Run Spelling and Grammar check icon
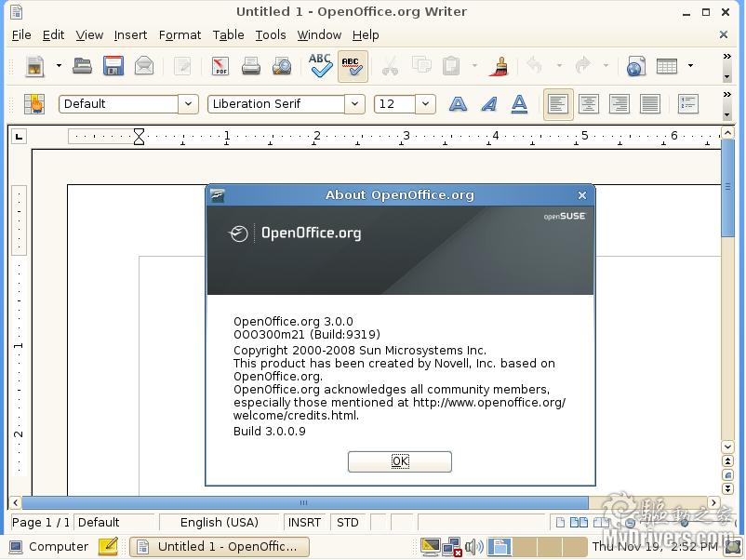 point(320,65)
